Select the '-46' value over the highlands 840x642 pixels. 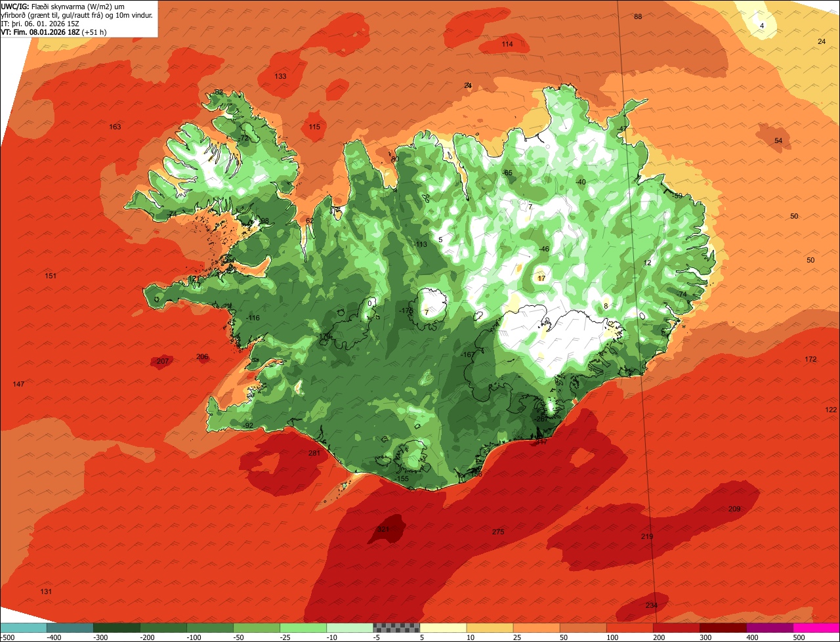(543, 249)
